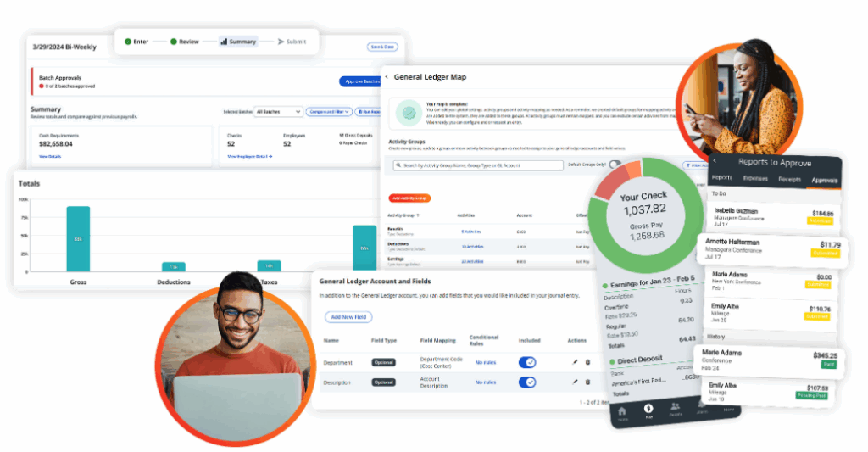Click the green Review step check icon
Image resolution: width=868 pixels, height=452 pixels.
point(173,42)
